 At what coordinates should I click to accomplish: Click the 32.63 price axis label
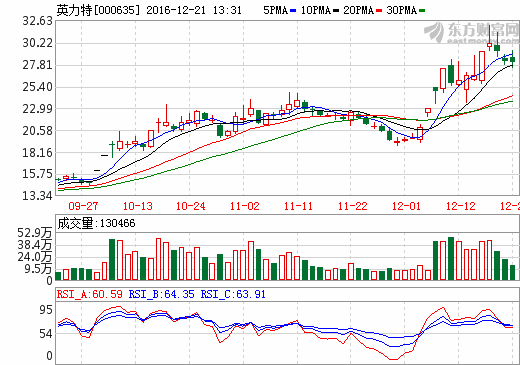tap(37, 21)
